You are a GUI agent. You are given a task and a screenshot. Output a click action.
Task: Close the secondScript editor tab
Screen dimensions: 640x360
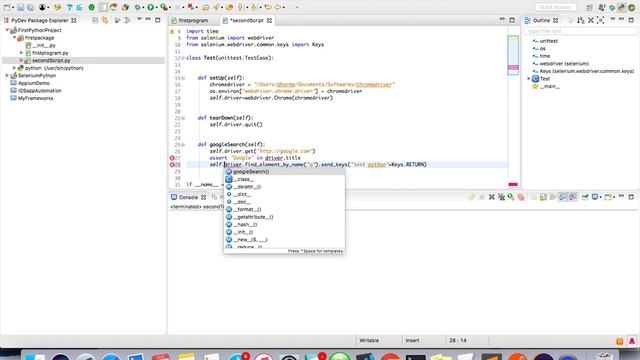pos(269,20)
